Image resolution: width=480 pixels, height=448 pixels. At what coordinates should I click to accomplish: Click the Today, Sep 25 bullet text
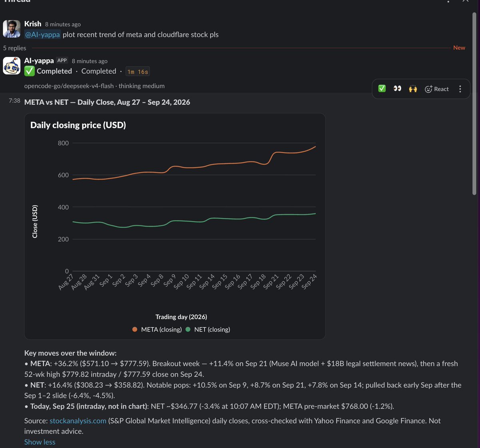coord(209,406)
